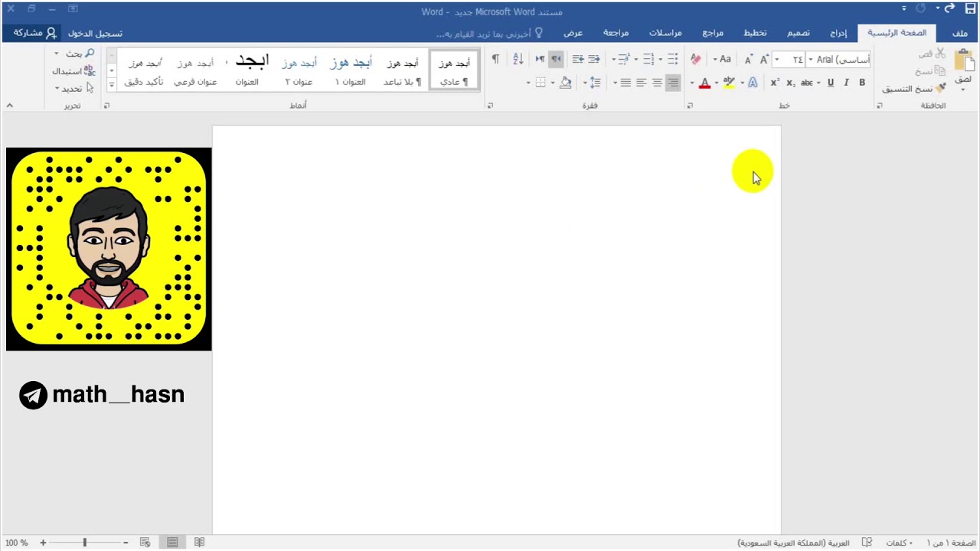The width and height of the screenshot is (980, 551).
Task: Open the font size dropdown
Action: [x=777, y=60]
